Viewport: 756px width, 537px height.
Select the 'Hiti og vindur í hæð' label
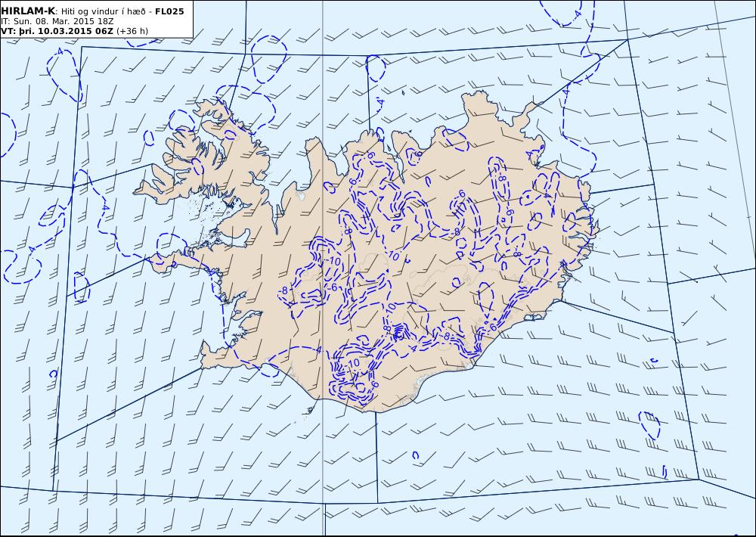tap(103, 11)
